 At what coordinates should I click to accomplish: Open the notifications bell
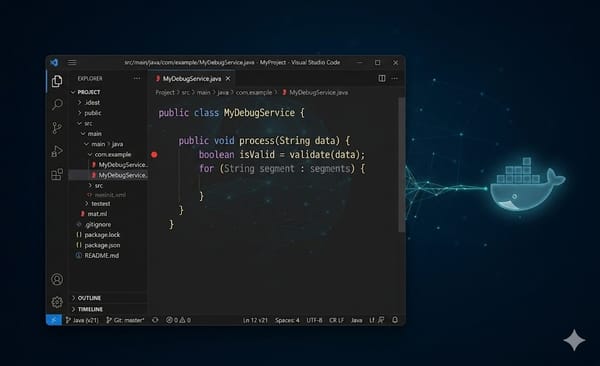(395, 320)
